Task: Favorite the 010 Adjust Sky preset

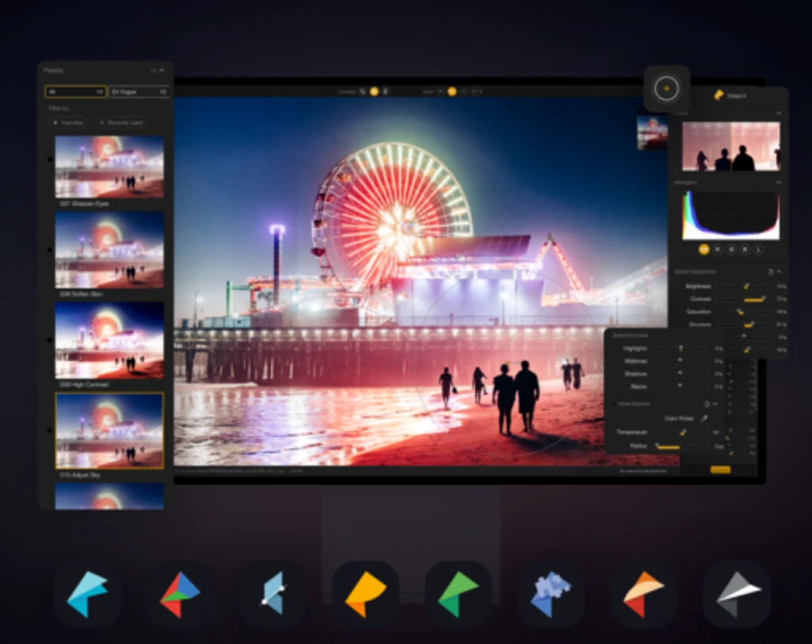Action: pyautogui.click(x=50, y=430)
